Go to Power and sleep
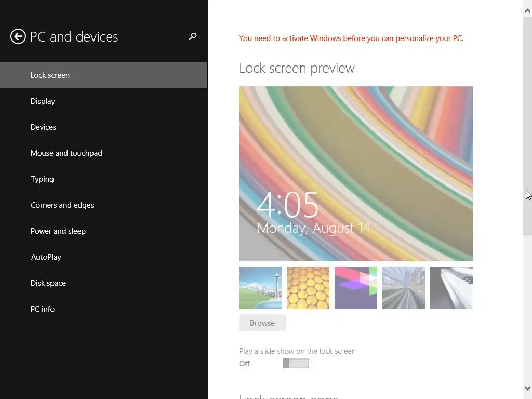This screenshot has width=532, height=399. click(x=58, y=231)
